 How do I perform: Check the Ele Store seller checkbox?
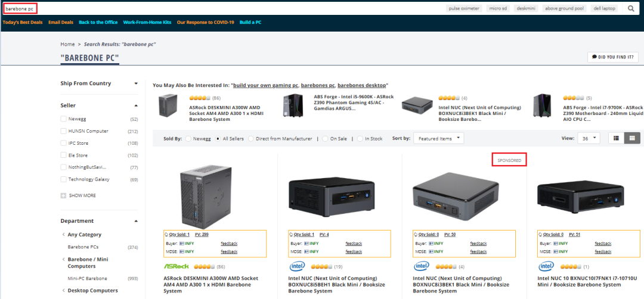point(63,155)
